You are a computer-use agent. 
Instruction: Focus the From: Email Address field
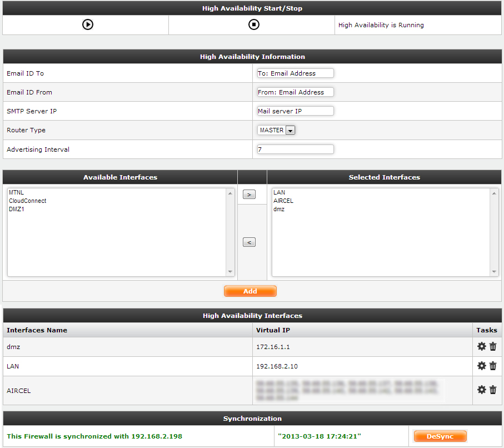[295, 92]
